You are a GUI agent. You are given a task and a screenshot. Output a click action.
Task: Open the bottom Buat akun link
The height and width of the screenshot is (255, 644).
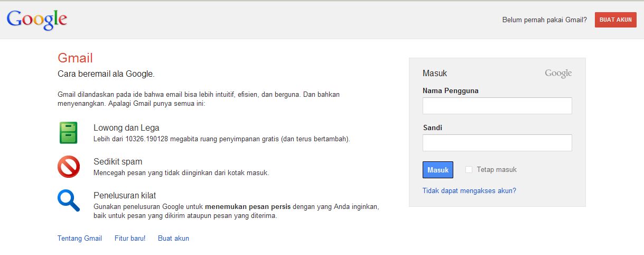(x=173, y=238)
